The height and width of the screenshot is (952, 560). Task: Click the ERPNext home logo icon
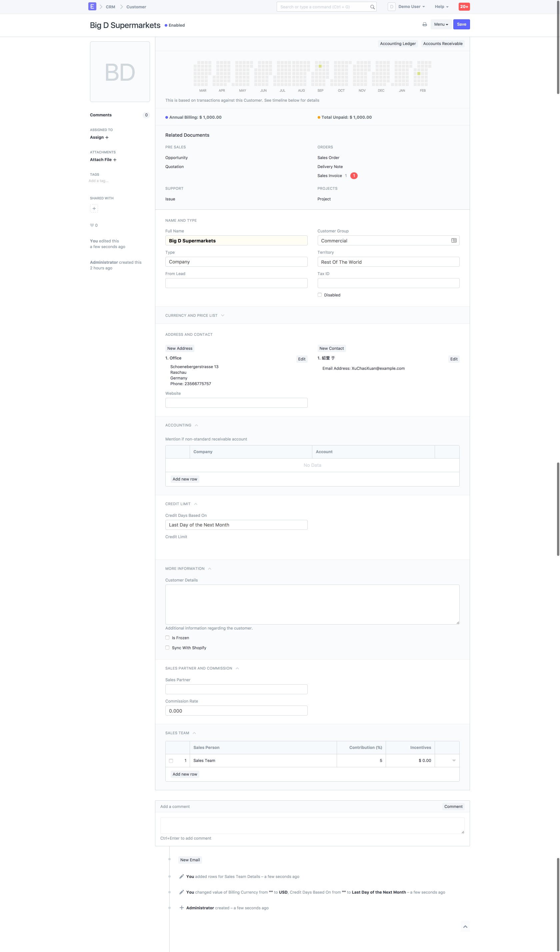(x=92, y=6)
